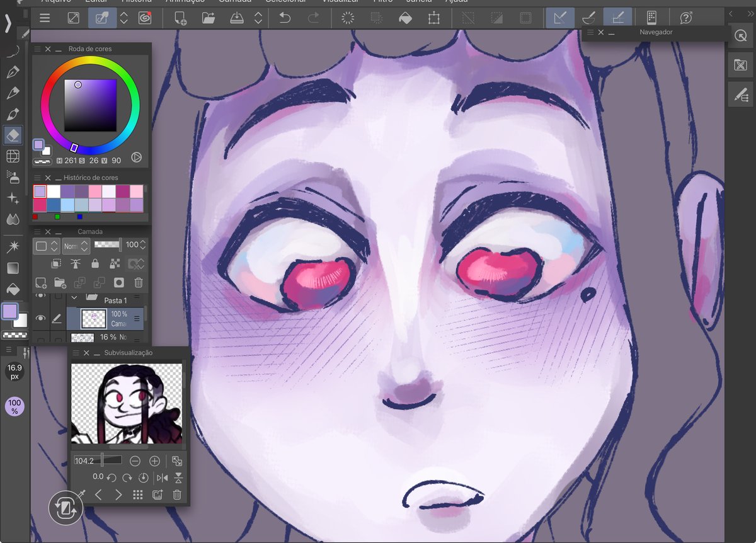The image size is (756, 543).
Task: Toggle Set as Reference Layer lighthouse icon
Action: [x=75, y=263]
